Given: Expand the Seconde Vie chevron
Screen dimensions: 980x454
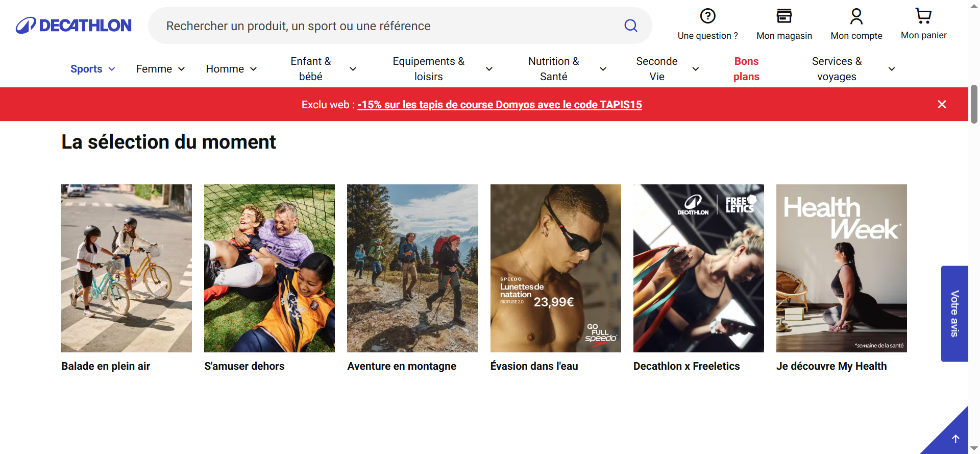Looking at the screenshot, I should (x=695, y=69).
